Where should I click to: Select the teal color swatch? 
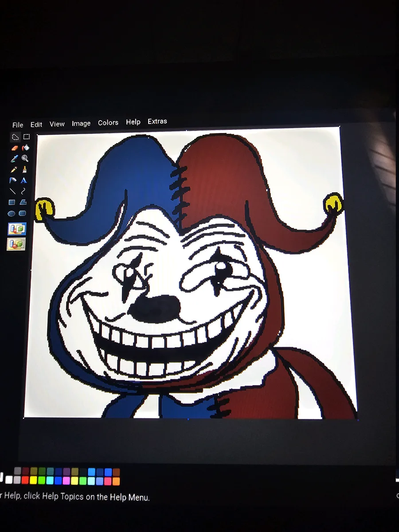(50, 471)
